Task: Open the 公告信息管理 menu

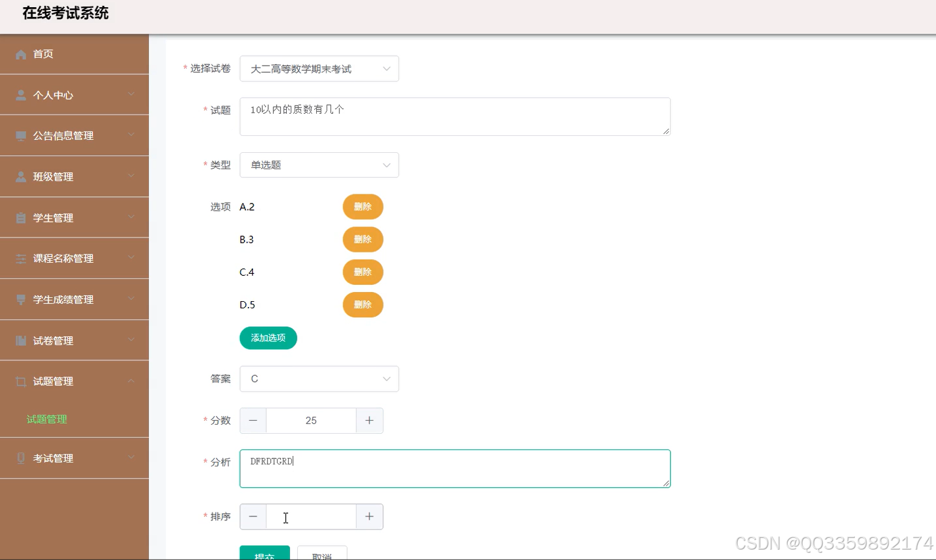Action: tap(74, 136)
